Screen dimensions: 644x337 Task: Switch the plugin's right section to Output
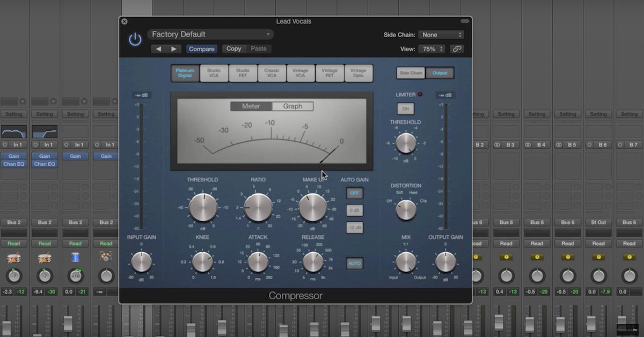440,73
